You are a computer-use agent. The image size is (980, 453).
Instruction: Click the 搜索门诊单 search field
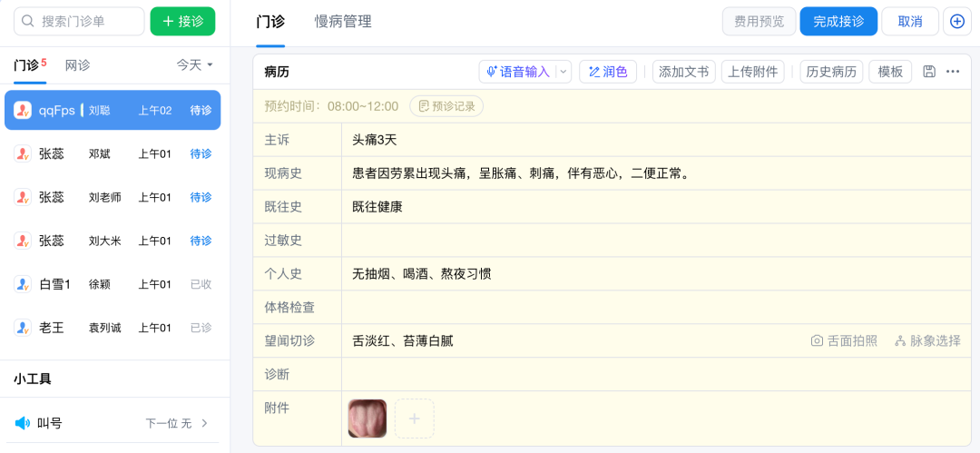coord(79,22)
